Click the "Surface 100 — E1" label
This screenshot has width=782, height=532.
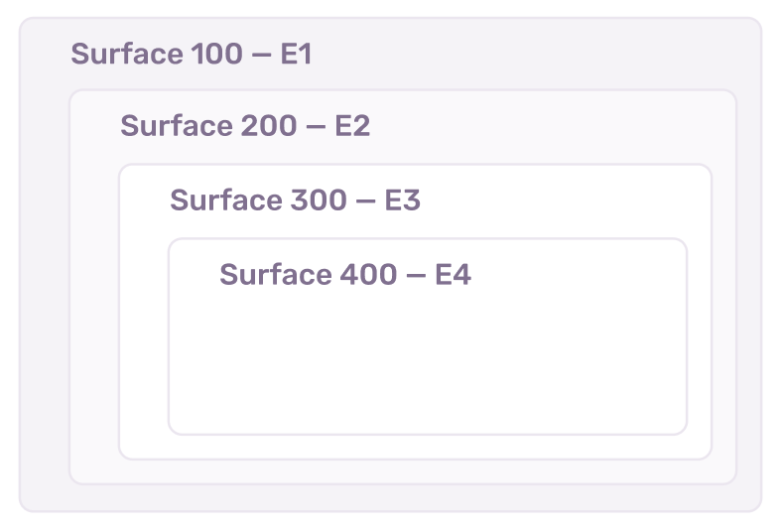pyautogui.click(x=192, y=54)
